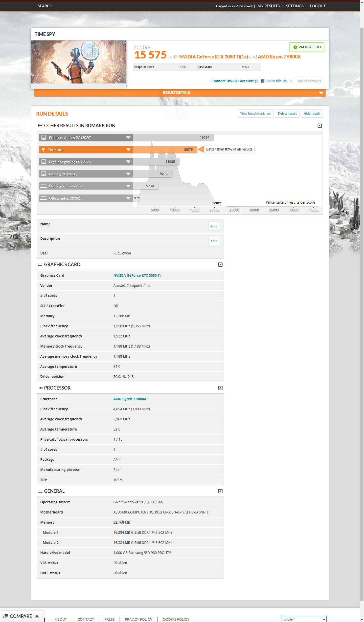Open NVIDIA GeForce RTX 3080 Ti(1x) score header link
Screen dimensions: 364x622
tap(214, 57)
